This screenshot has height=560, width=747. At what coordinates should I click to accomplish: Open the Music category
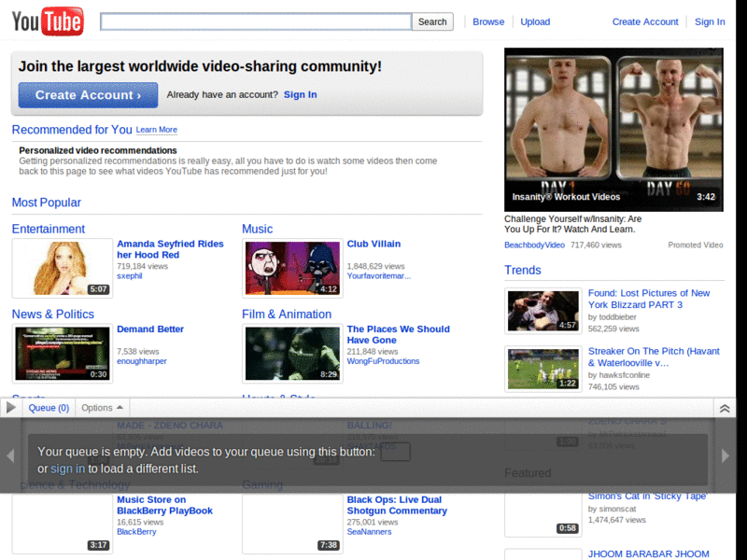click(258, 229)
